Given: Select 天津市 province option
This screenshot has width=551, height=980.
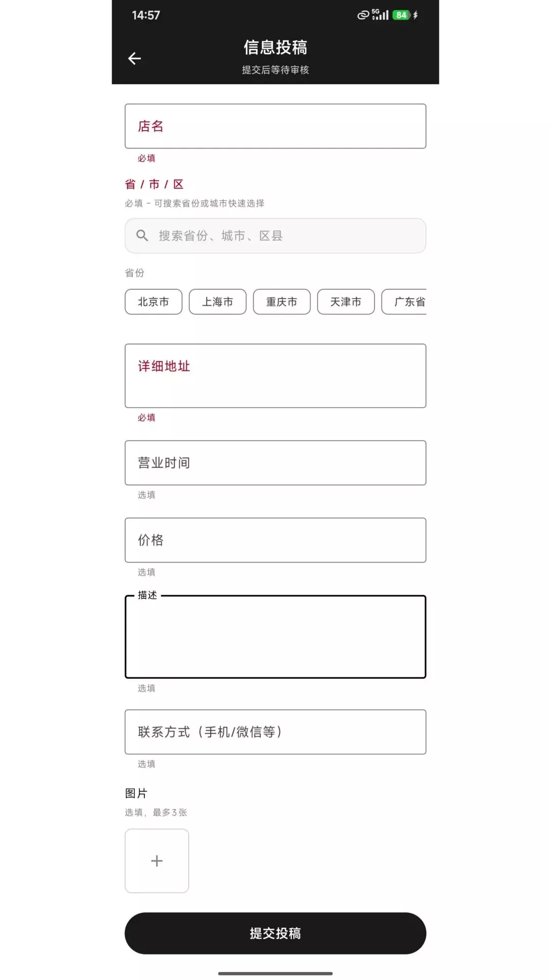Looking at the screenshot, I should [345, 302].
